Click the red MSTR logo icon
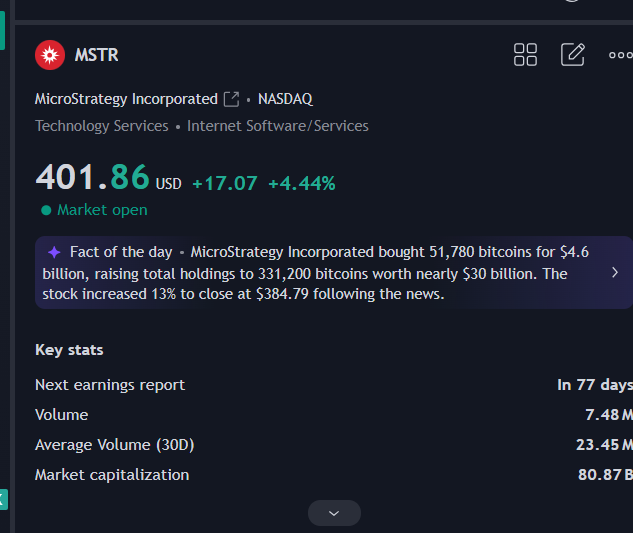633x533 pixels. coord(50,55)
